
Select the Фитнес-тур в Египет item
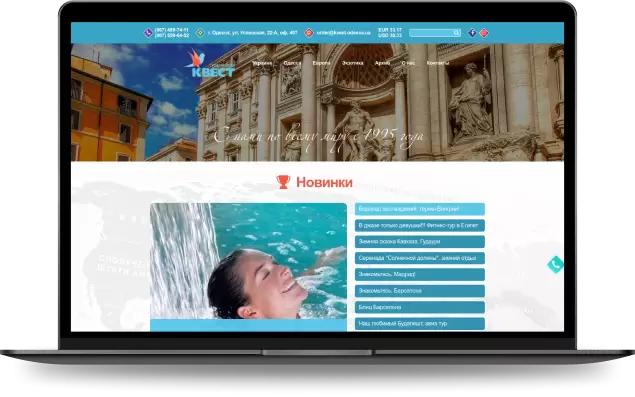click(420, 225)
